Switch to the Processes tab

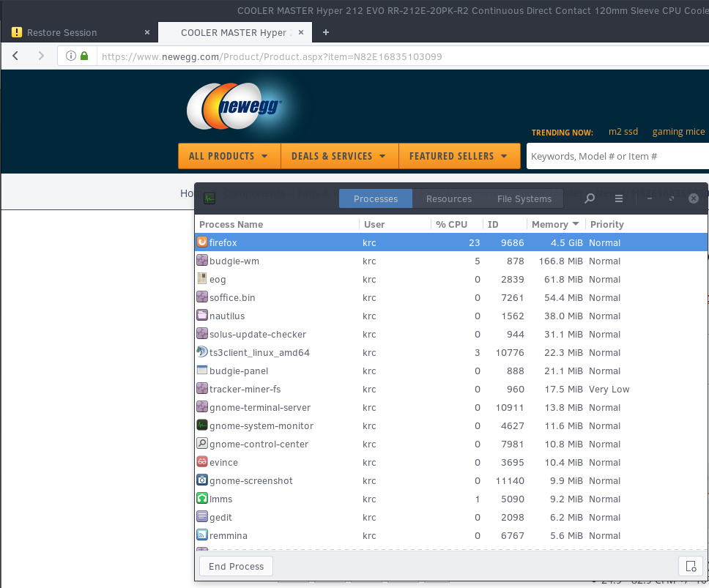coord(376,199)
